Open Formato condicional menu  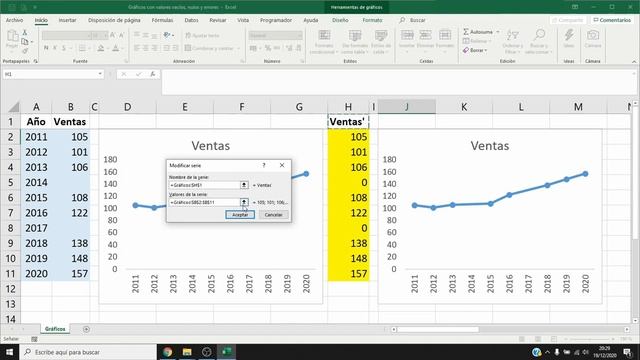[324, 42]
